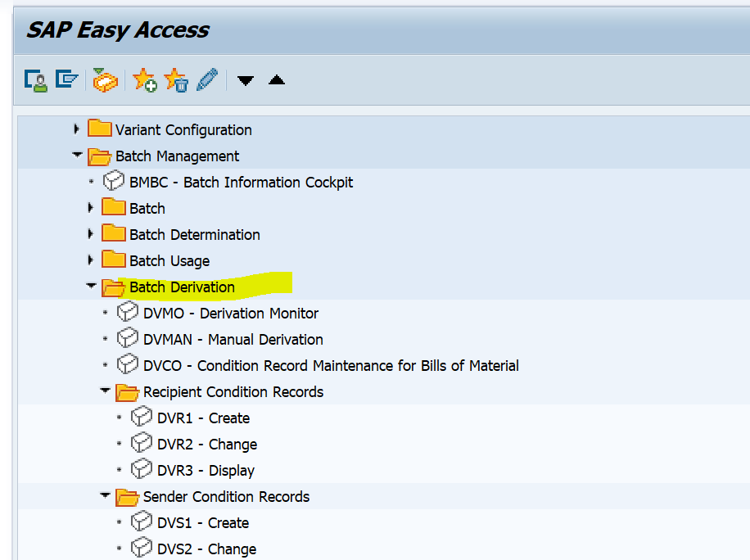Click the BMBC transaction cube icon
750x560 pixels.
113,181
